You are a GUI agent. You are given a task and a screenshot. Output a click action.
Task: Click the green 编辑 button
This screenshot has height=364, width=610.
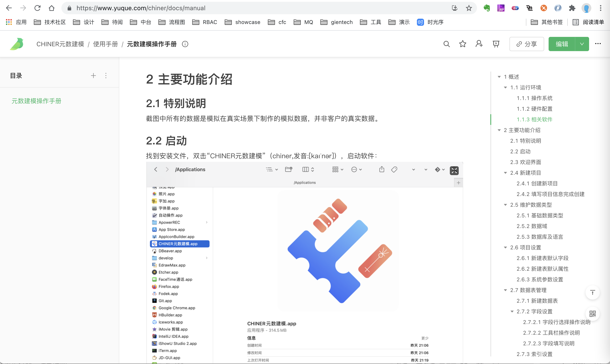pyautogui.click(x=562, y=44)
